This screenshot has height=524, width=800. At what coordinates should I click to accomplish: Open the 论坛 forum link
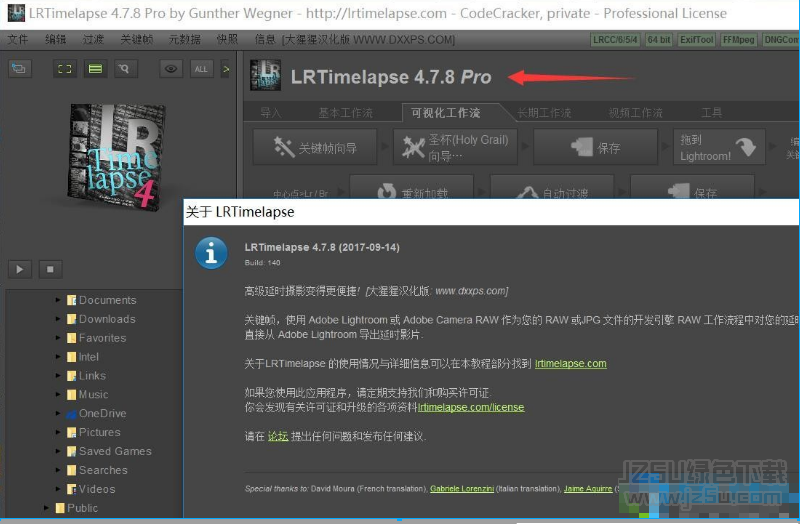[x=278, y=436]
